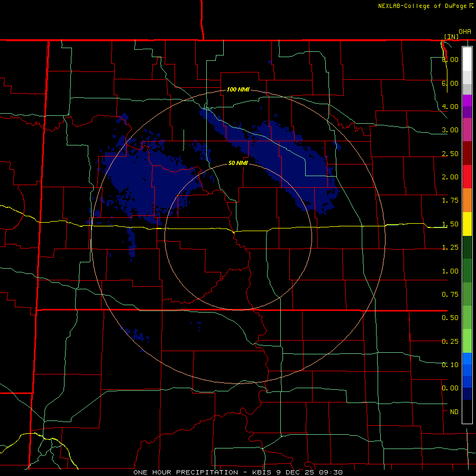Click the 3.00 legend value
The image size is (476, 476).
coord(450,130)
